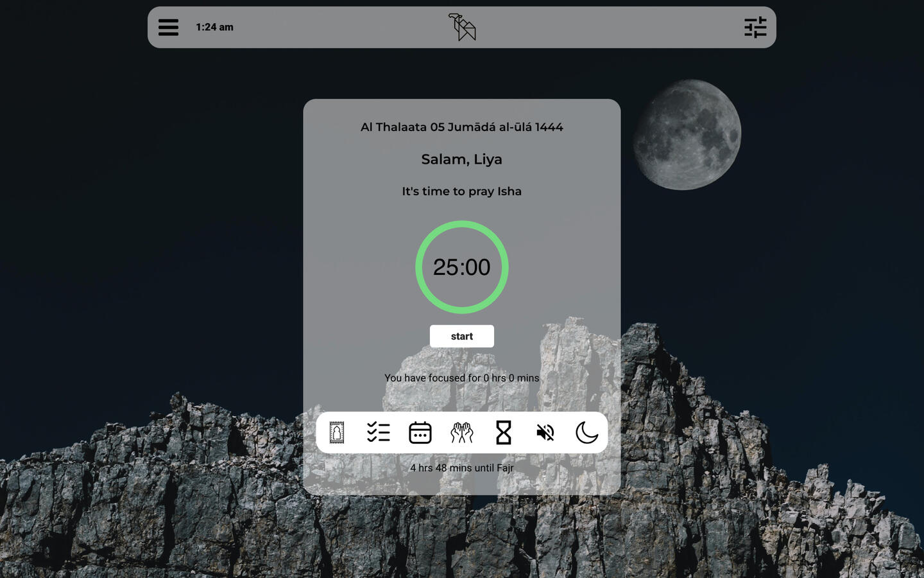Screen dimensions: 924x578
Task: Open the hamburger menu
Action: [x=168, y=27]
